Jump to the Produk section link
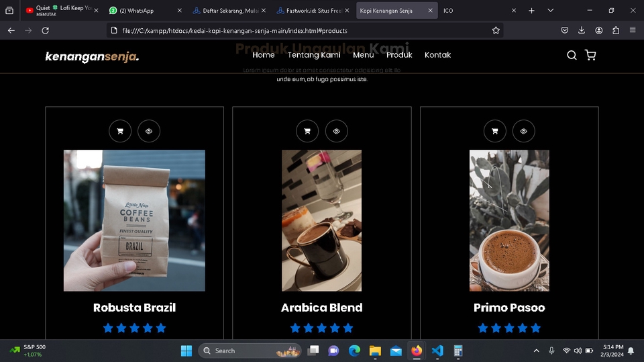Screen dimensions: 644x362 click(399, 55)
